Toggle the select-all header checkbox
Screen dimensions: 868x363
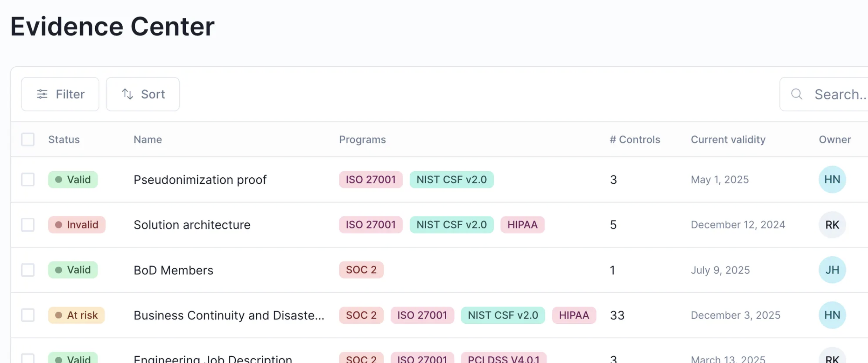pos(28,139)
